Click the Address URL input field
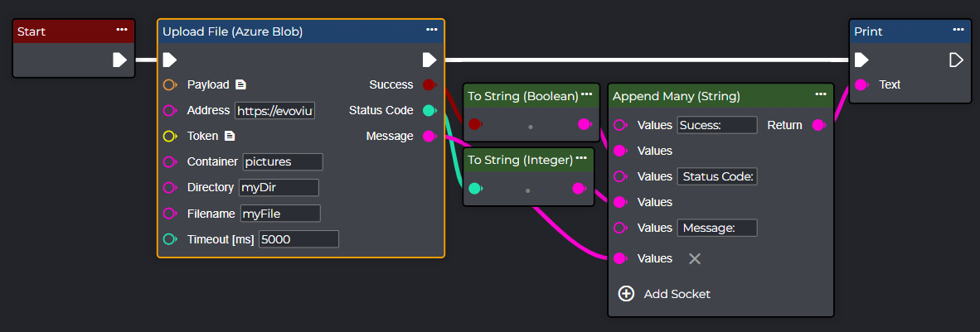 tap(275, 110)
